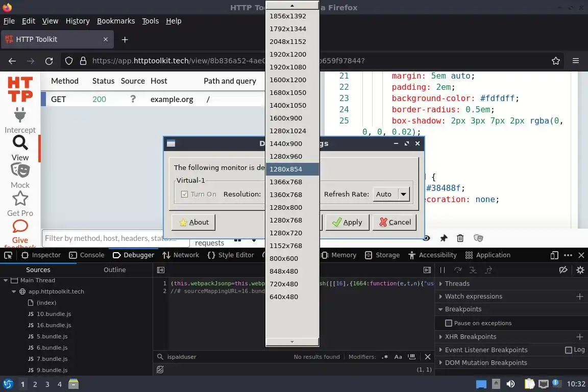
Task: Click Cancel in display settings dialog
Action: click(x=395, y=222)
